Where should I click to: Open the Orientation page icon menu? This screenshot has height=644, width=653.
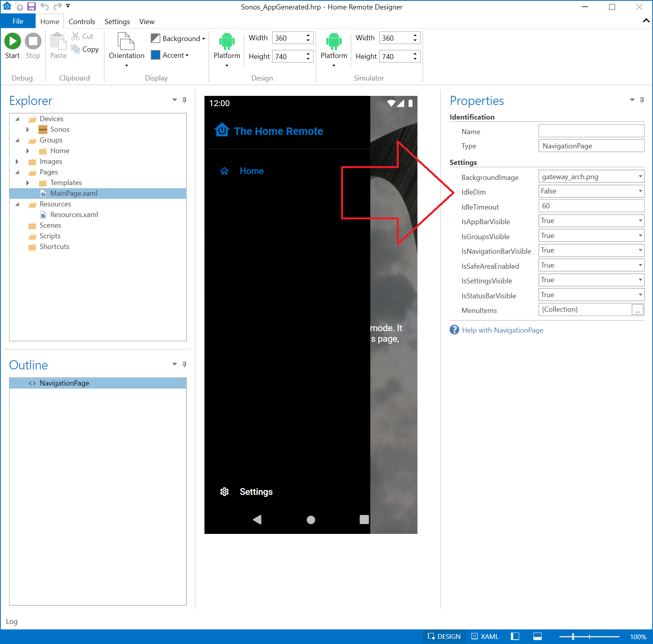click(126, 41)
